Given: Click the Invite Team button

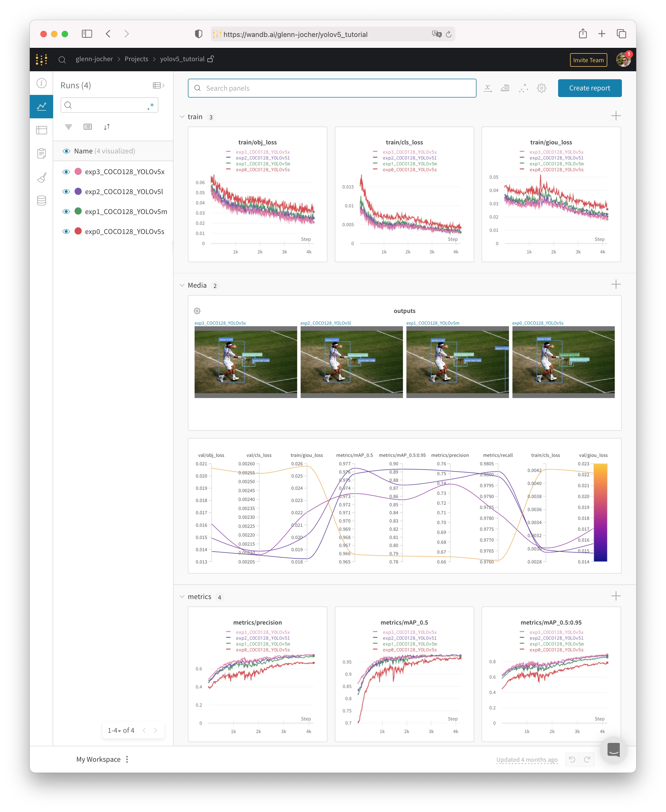Looking at the screenshot, I should 588,60.
